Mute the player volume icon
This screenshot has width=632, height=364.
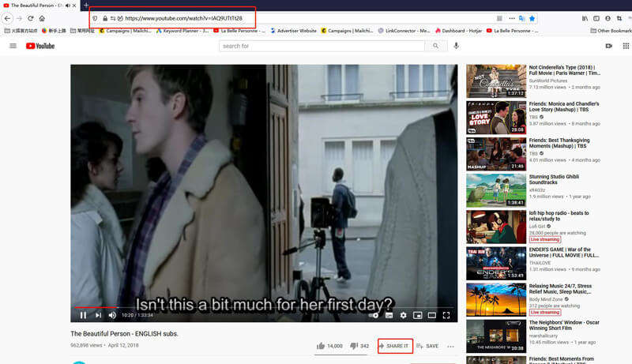[112, 315]
